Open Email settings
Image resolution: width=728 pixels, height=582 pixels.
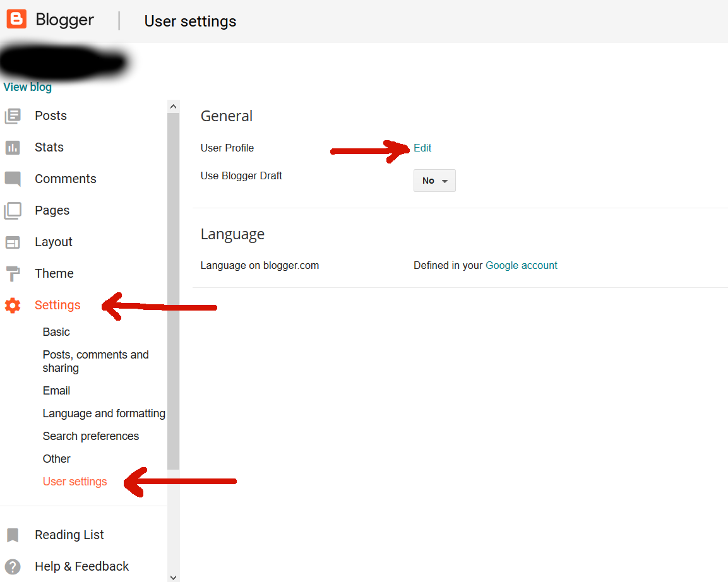coord(56,391)
